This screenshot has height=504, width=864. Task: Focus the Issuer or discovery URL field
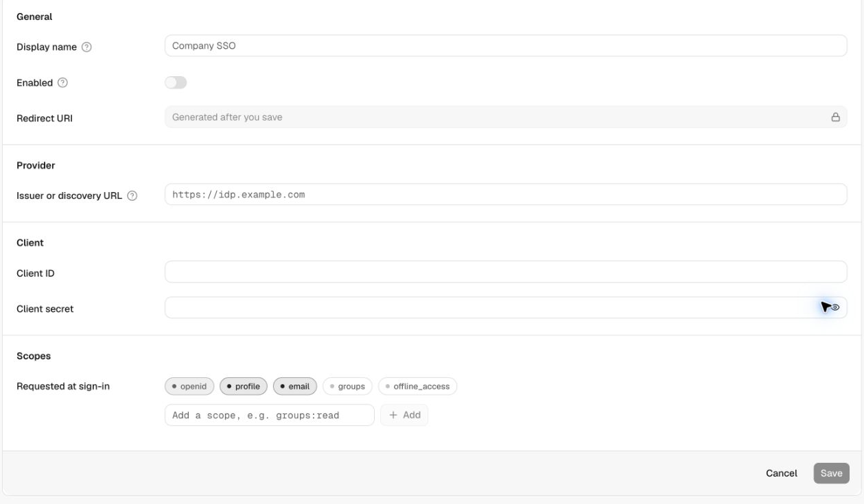[506, 195]
